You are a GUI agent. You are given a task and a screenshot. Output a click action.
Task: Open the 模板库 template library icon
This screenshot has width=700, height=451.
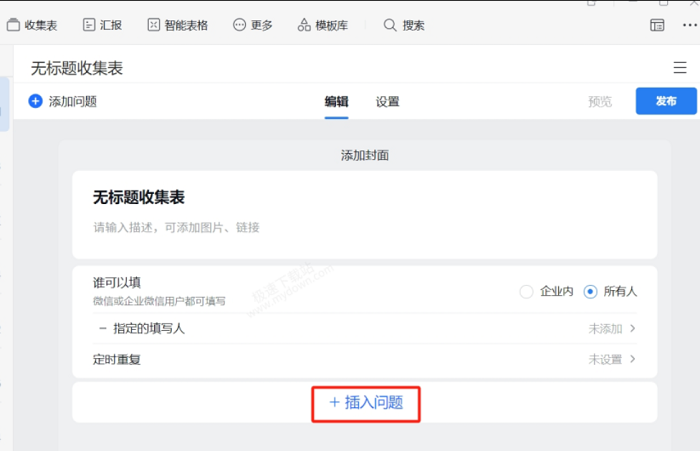click(304, 25)
